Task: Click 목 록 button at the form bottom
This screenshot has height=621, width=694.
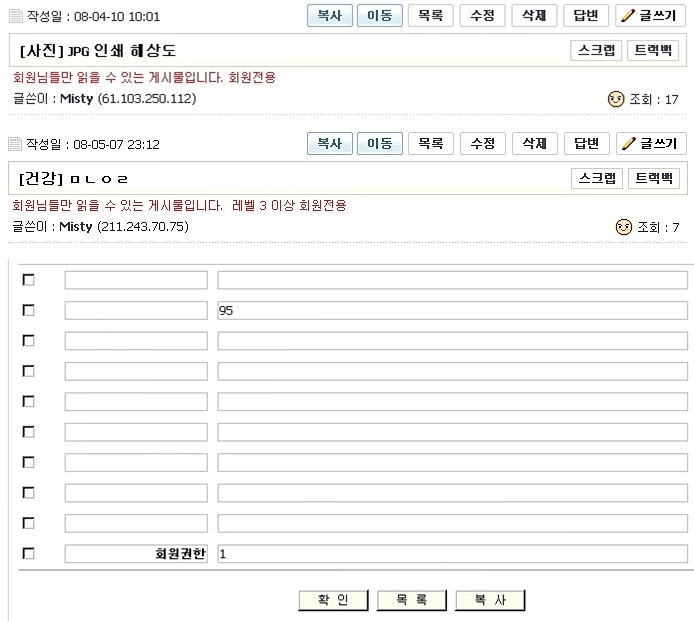Action: (x=412, y=600)
